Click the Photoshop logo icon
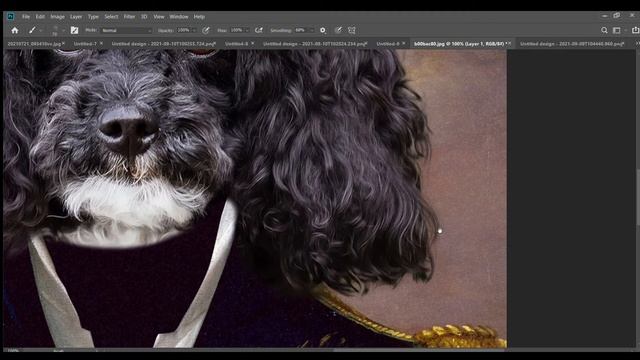This screenshot has width=640, height=360. pos(11,16)
